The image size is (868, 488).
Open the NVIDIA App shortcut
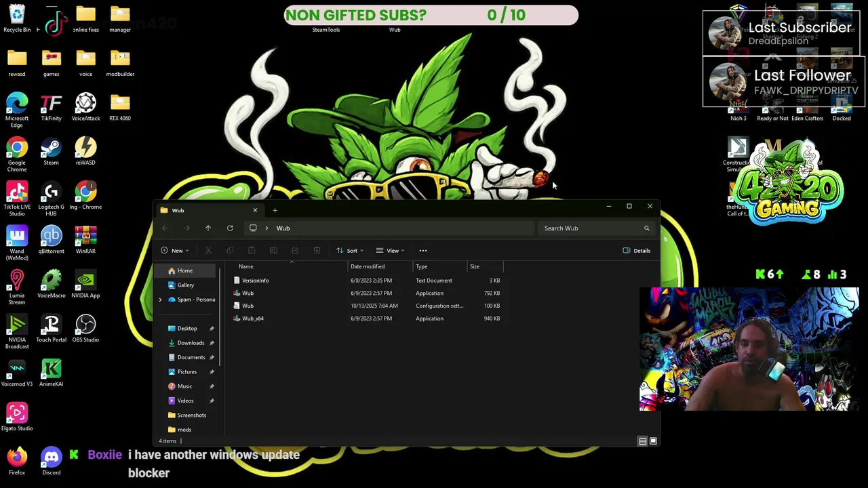click(85, 284)
